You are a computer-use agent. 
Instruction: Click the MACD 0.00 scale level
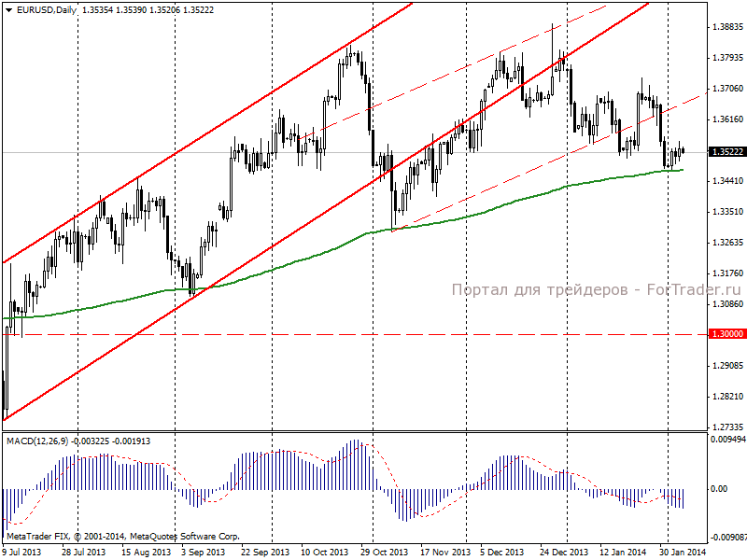click(x=718, y=488)
